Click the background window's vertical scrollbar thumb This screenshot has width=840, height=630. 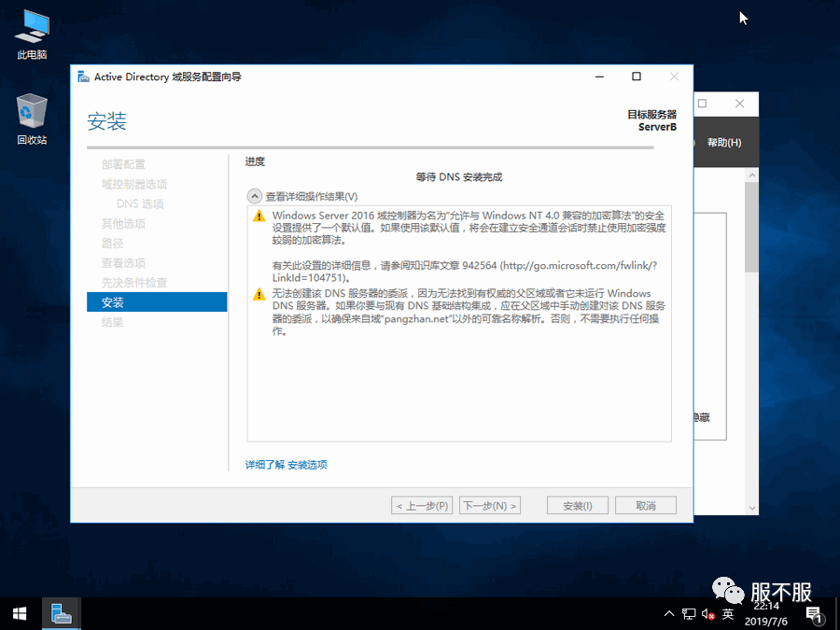click(x=751, y=227)
